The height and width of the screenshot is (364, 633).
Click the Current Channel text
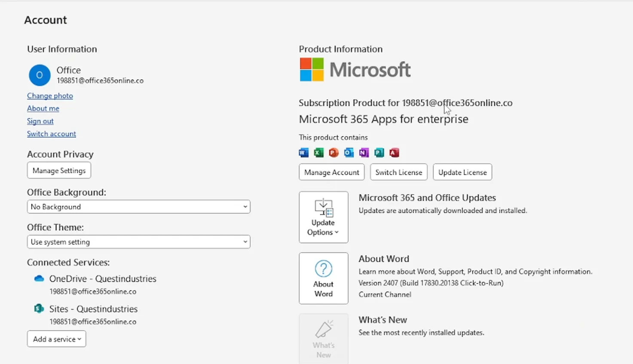tap(385, 294)
